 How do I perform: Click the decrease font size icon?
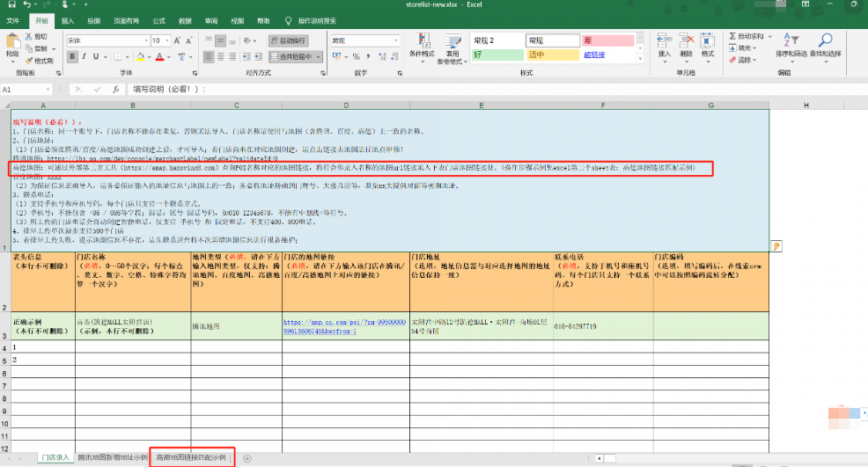[x=188, y=40]
